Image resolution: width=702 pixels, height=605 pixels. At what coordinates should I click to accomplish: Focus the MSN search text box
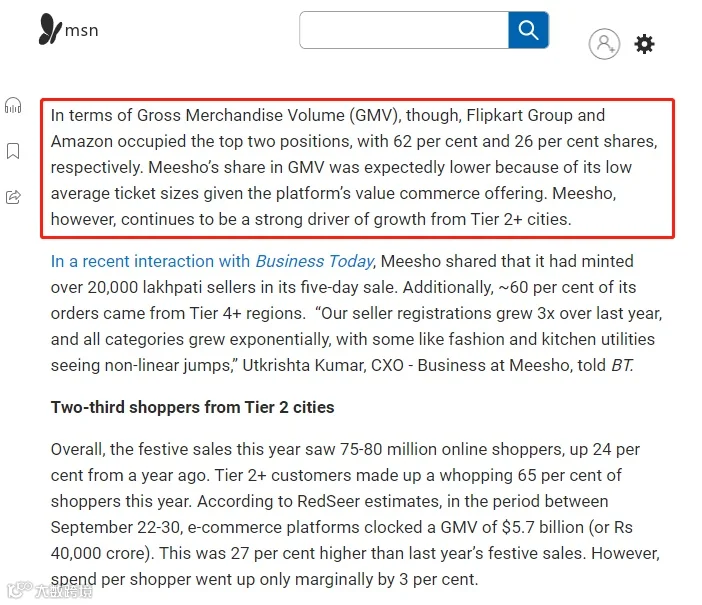[404, 30]
